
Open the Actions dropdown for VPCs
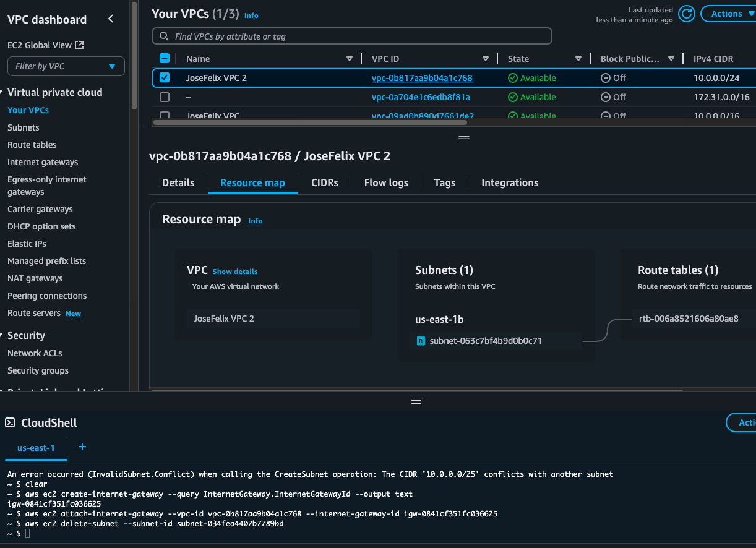(729, 14)
